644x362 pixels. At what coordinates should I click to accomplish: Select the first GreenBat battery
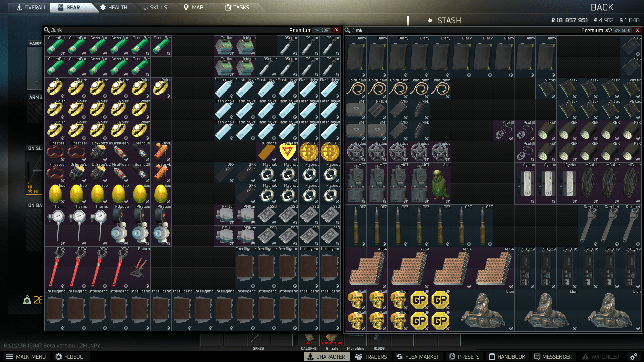point(55,46)
